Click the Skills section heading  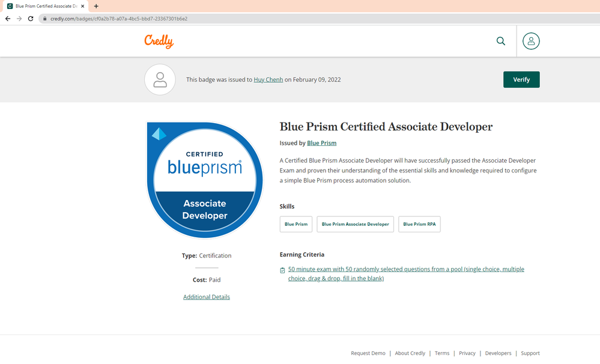tap(287, 207)
